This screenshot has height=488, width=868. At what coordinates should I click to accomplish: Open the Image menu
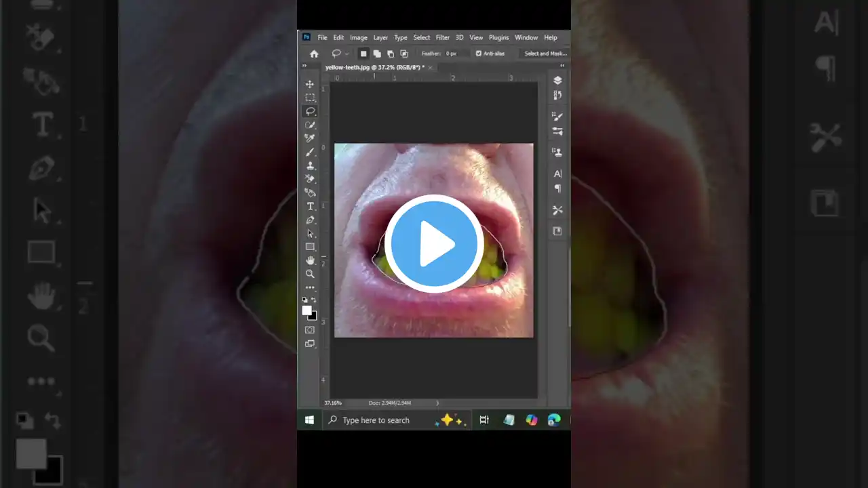tap(359, 38)
